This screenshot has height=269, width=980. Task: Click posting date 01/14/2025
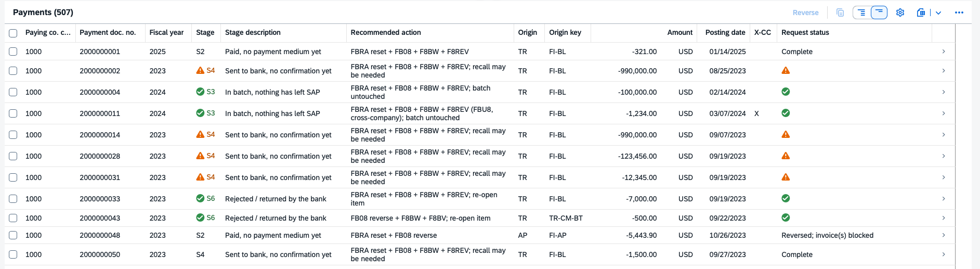pyautogui.click(x=727, y=52)
